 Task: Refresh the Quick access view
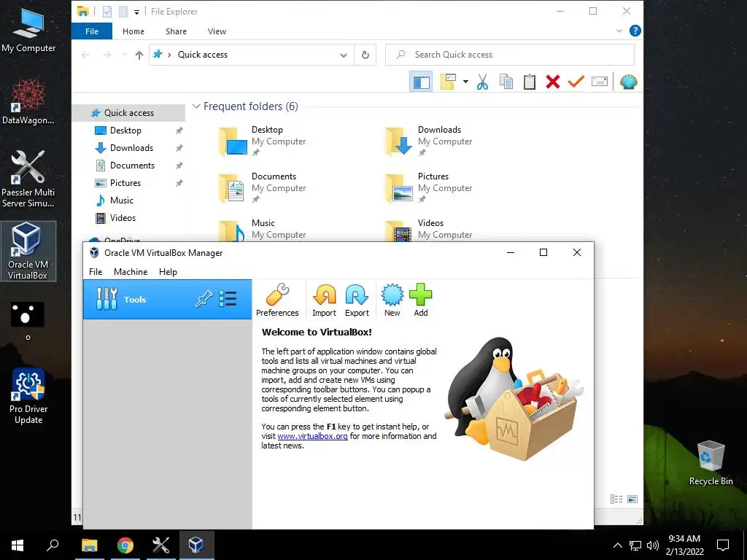[x=365, y=55]
